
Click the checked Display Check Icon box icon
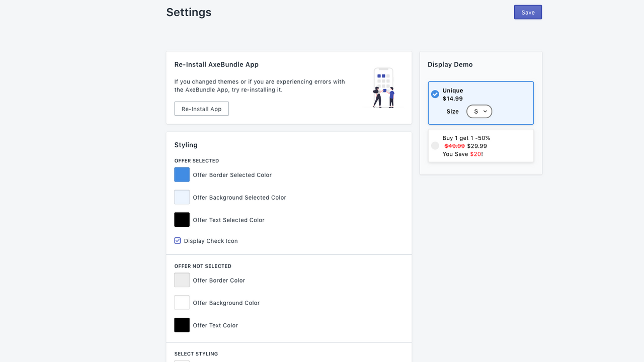[177, 240]
